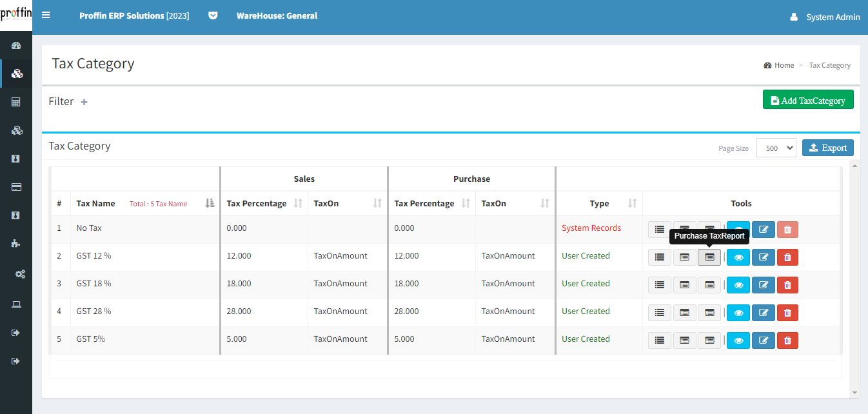View the GST 18 % category details
The height and width of the screenshot is (414, 868).
tap(738, 285)
